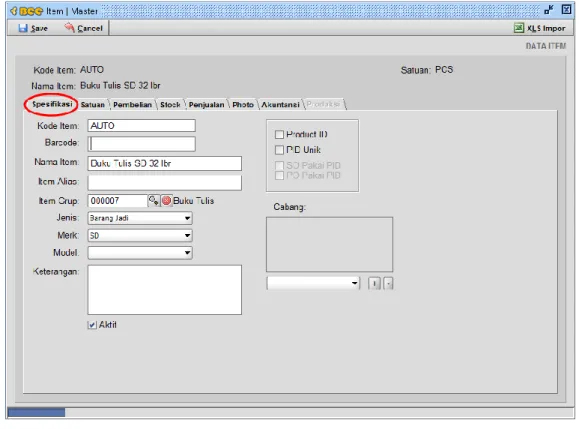
Task: Click the BCC logo in title bar
Action: [x=27, y=11]
